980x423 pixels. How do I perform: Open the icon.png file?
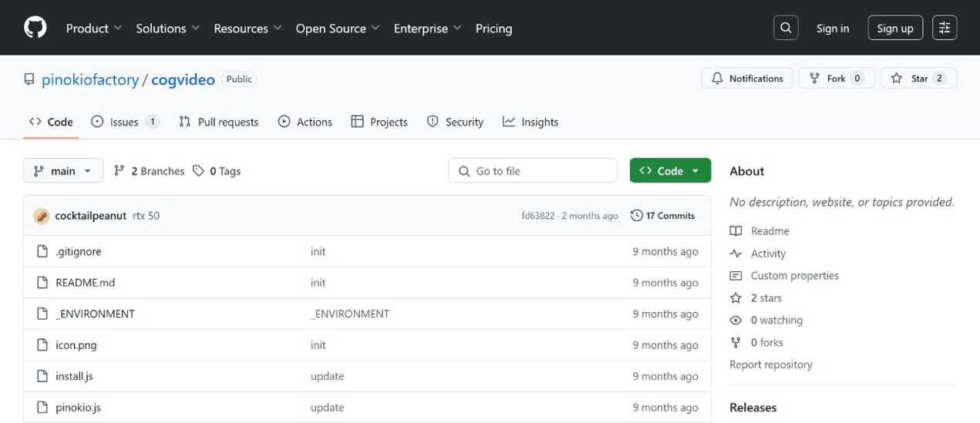click(76, 345)
